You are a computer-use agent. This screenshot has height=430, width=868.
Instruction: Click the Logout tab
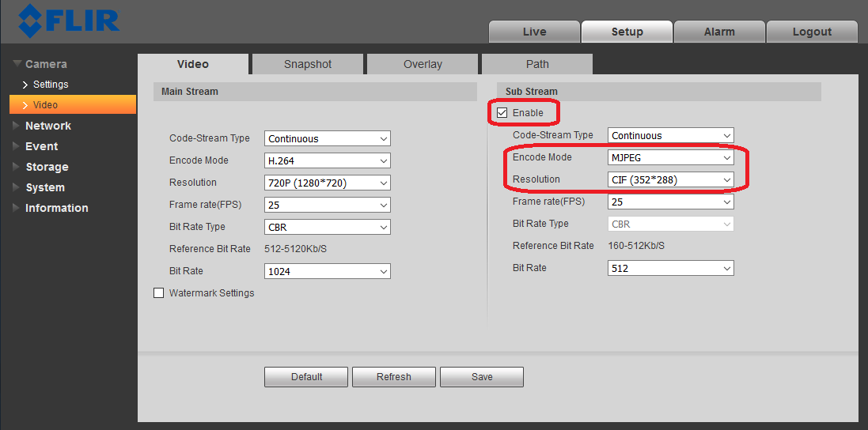(x=812, y=32)
